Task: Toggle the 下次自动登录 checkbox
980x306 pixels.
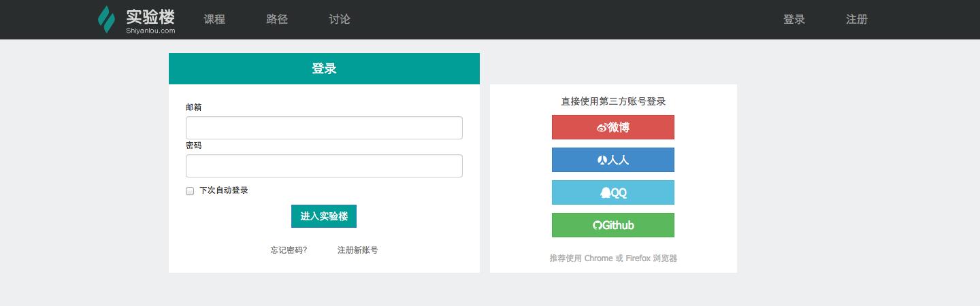Action: 190,191
